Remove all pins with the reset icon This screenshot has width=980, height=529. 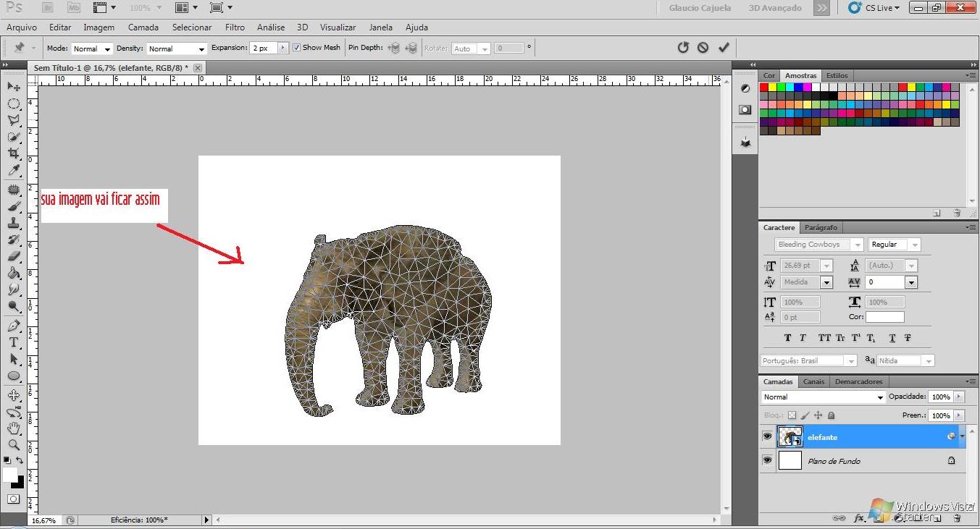682,48
